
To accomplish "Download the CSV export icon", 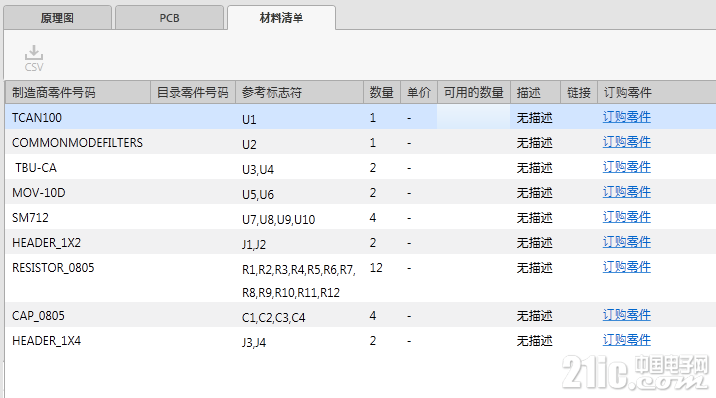I will [34, 58].
